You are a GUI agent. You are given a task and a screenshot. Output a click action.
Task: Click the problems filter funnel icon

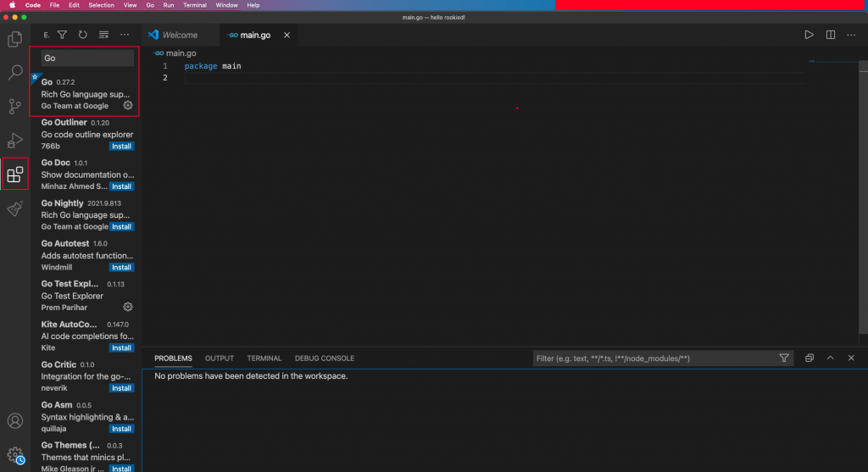(784, 358)
